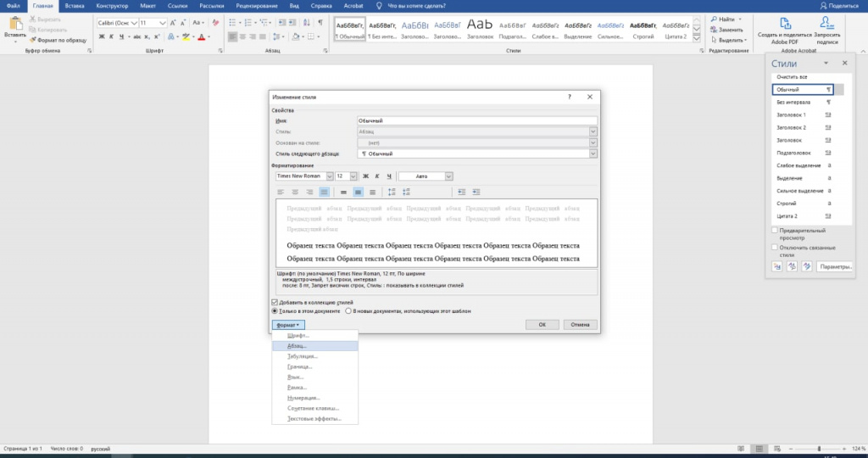Enable Отключить связанные стили checkbox

pos(775,248)
